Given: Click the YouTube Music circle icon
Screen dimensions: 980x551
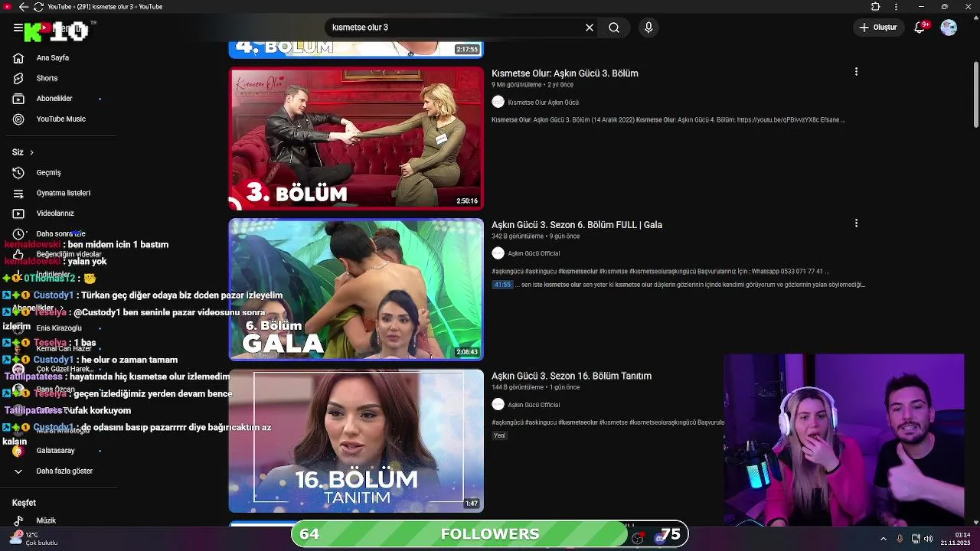Looking at the screenshot, I should [18, 119].
